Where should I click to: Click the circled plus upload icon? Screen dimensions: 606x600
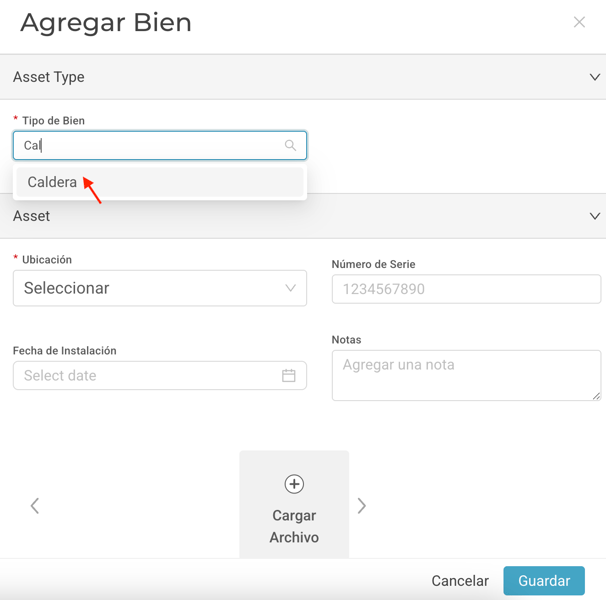[294, 484]
